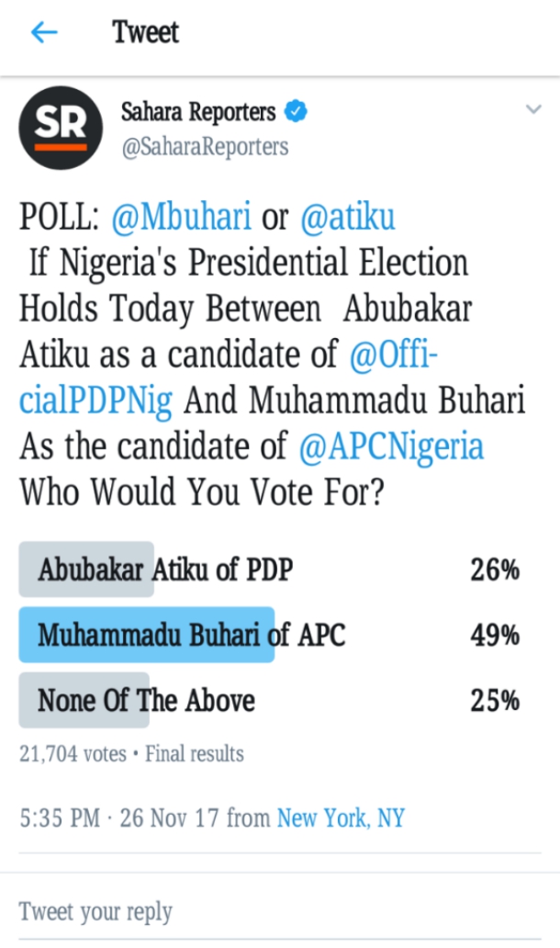Expand the tweet options chevron

(532, 111)
